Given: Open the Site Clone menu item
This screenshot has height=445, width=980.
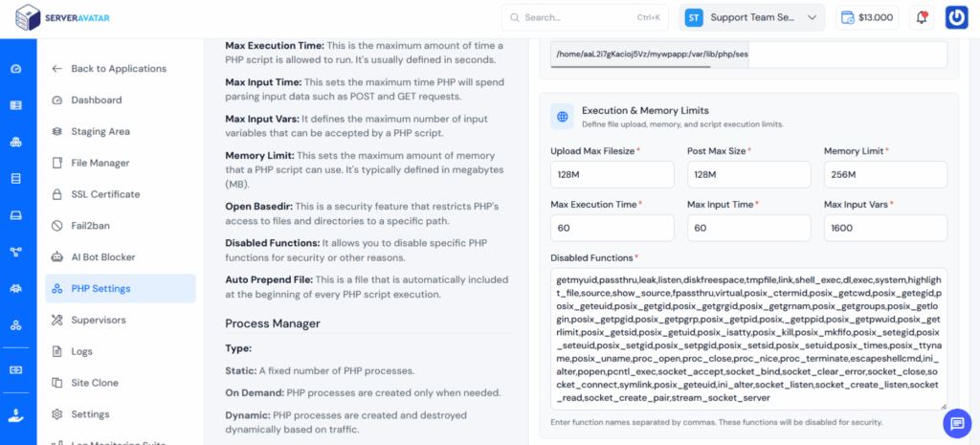Looking at the screenshot, I should coord(121,383).
